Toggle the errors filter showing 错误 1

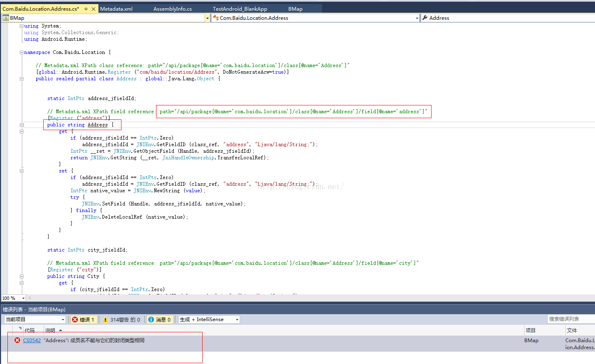click(x=84, y=320)
